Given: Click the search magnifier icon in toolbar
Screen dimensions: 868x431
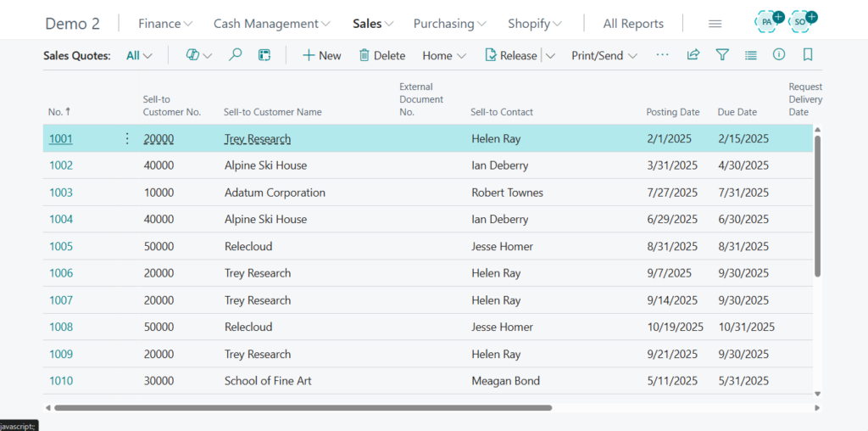Looking at the screenshot, I should point(236,55).
